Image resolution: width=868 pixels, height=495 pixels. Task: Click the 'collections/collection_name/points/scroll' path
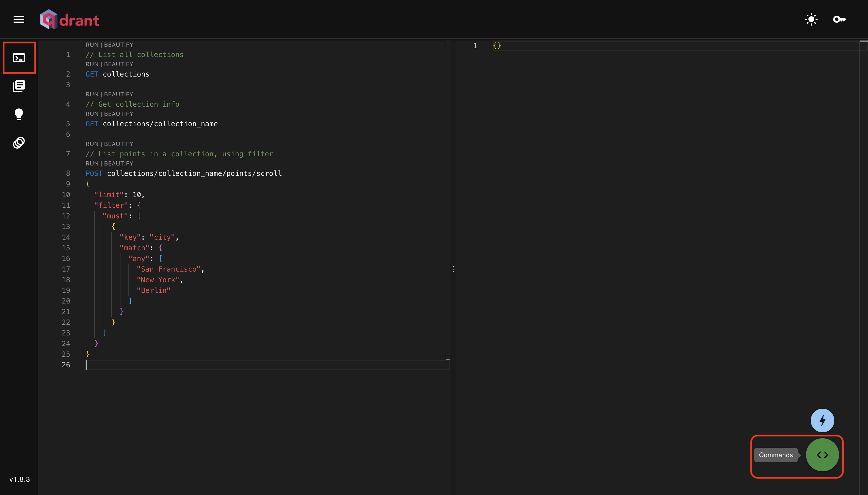195,173
